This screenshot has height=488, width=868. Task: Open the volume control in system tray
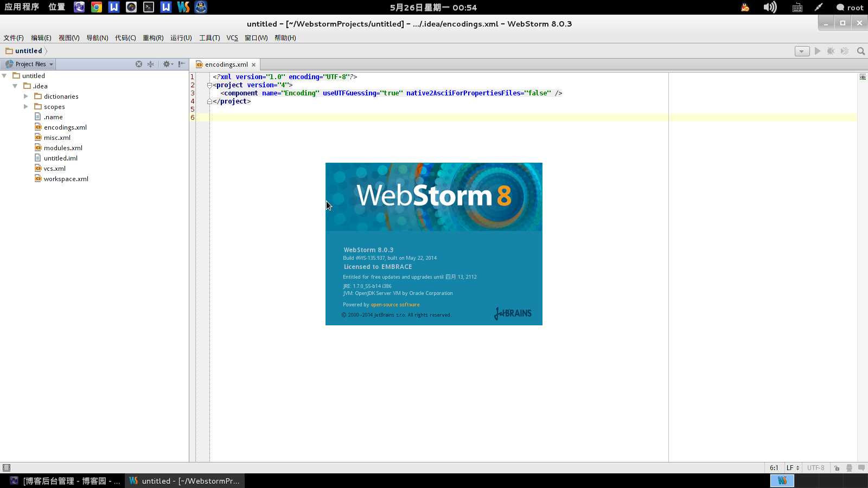pos(770,7)
